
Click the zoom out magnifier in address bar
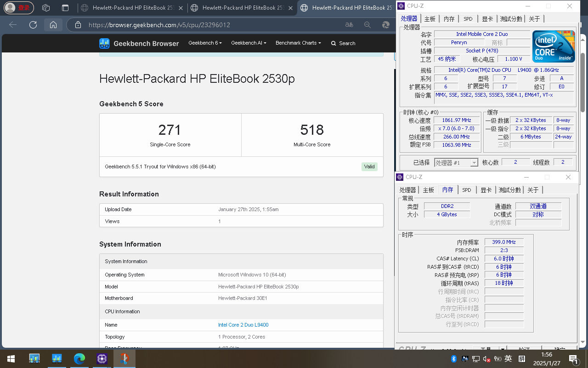pyautogui.click(x=367, y=25)
